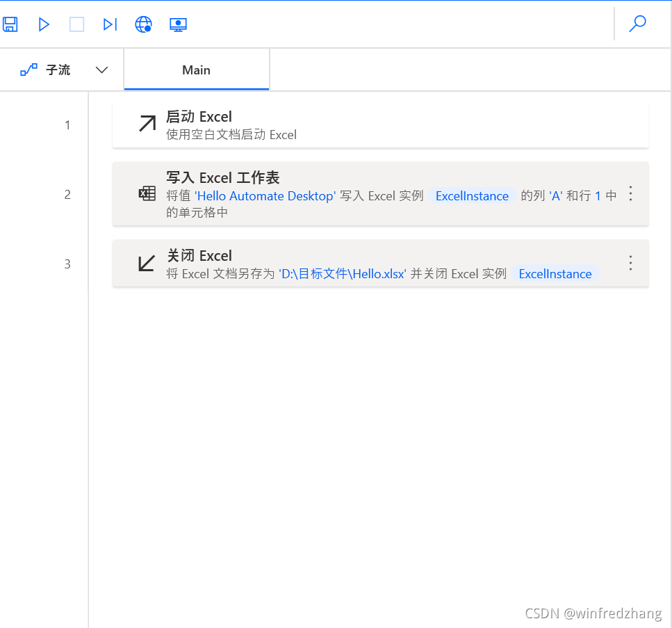Select the 写入 Excel 工作表 action
This screenshot has height=628, width=672.
(381, 194)
